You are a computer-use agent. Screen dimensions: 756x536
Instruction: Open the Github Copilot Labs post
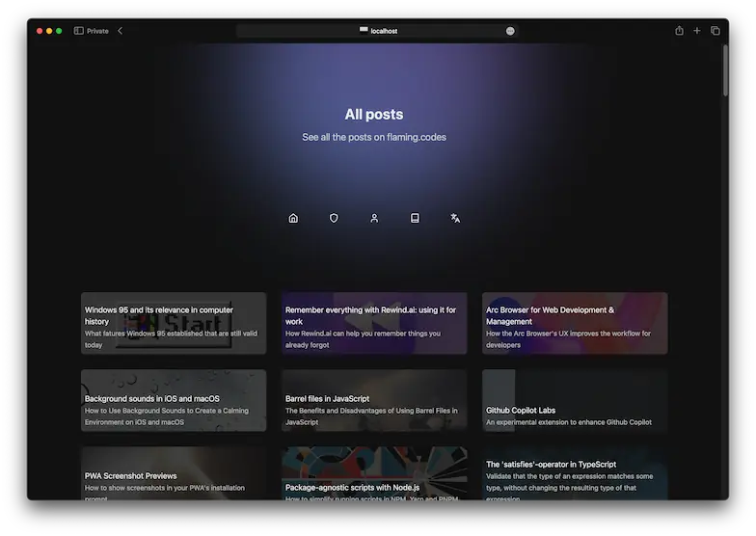575,401
